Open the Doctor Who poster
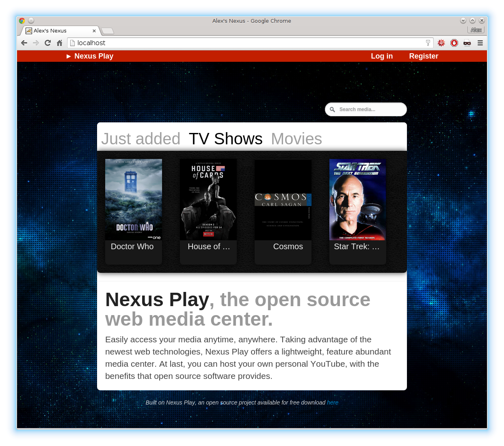Image resolution: width=504 pixels, height=446 pixels. (134, 200)
